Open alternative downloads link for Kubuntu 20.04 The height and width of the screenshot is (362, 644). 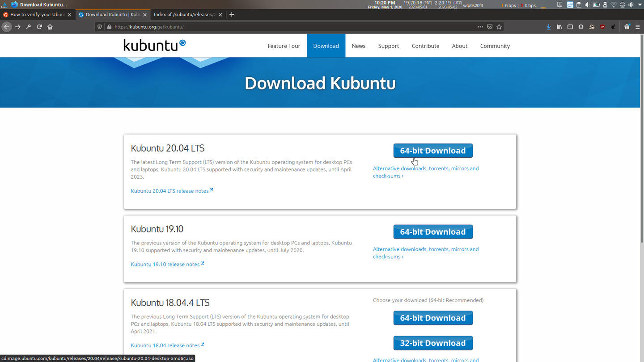click(426, 172)
